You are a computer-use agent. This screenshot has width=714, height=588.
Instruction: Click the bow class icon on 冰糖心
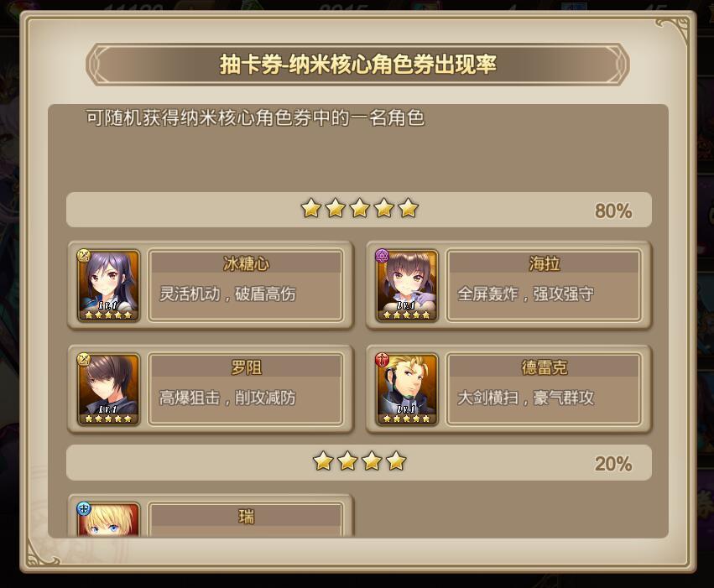(x=84, y=256)
